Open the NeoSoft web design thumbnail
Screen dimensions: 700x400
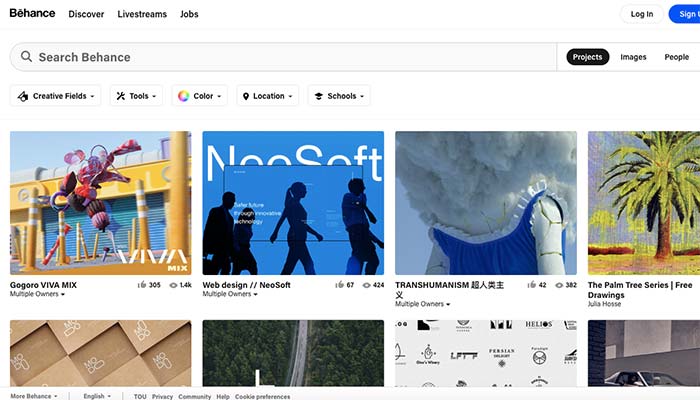coord(293,203)
